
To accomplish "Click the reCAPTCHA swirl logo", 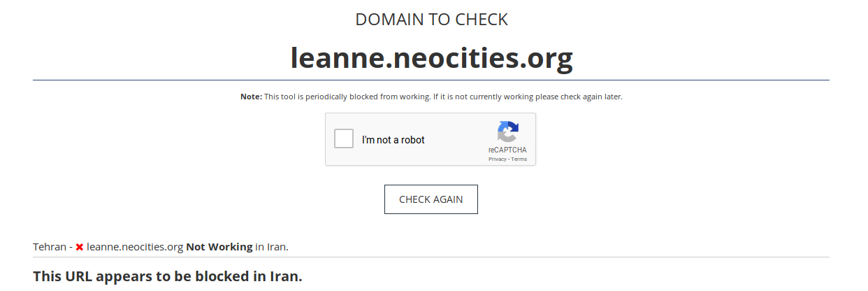I will pyautogui.click(x=508, y=132).
